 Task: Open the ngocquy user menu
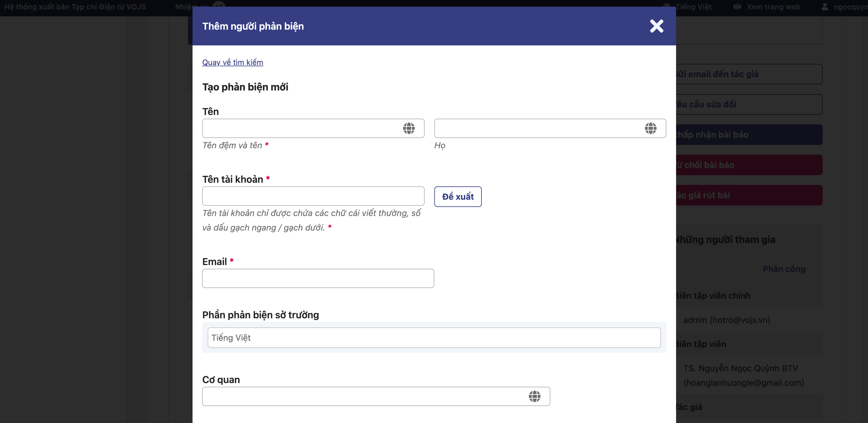coord(844,7)
